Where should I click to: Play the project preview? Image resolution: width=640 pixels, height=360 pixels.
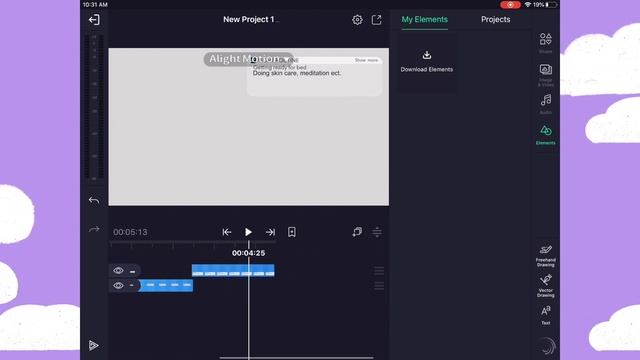pos(248,232)
